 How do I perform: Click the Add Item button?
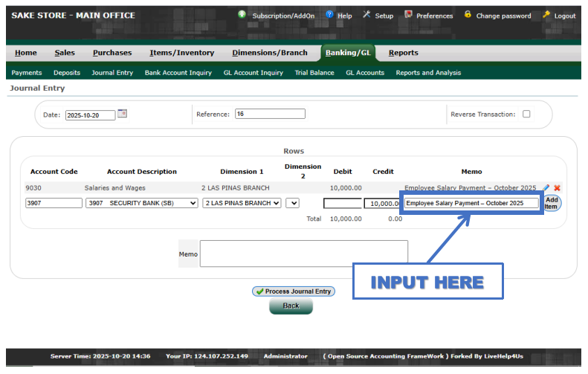(x=552, y=203)
